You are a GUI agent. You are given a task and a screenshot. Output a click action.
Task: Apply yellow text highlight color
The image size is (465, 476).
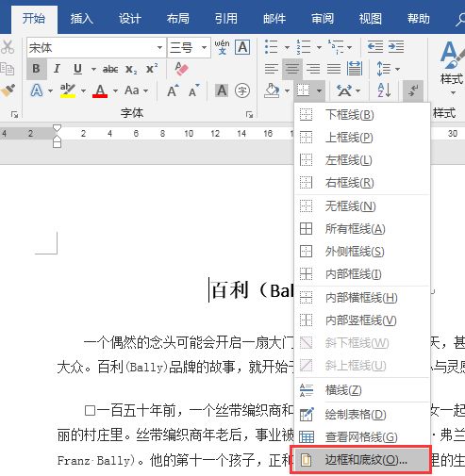tap(68, 90)
